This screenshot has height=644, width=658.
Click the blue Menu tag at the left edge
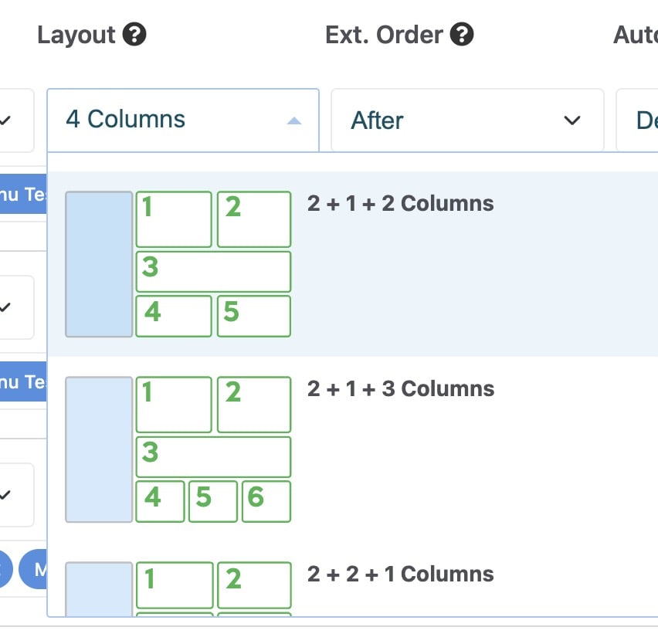23,195
